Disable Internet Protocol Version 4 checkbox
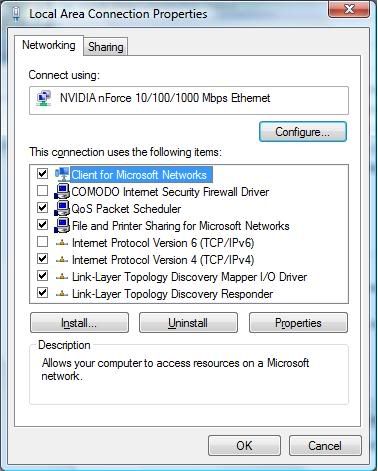Viewport: 378px width, 471px height. coord(42,259)
